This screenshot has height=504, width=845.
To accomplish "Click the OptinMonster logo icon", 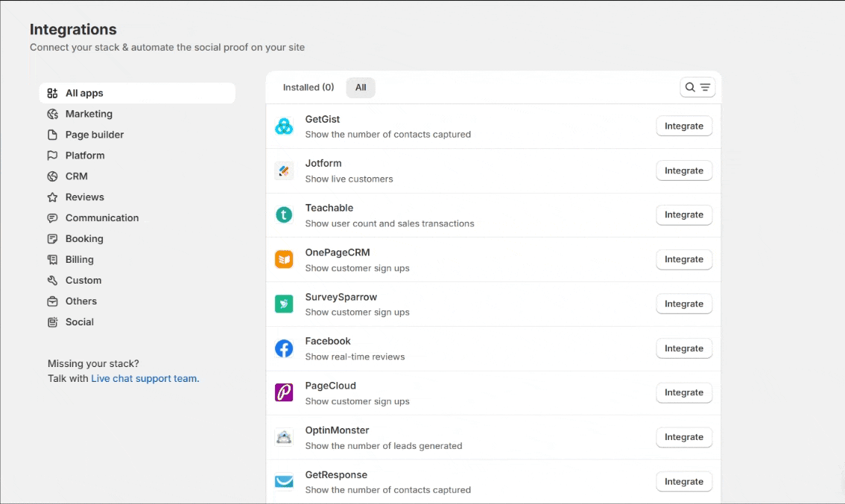I will pyautogui.click(x=284, y=437).
